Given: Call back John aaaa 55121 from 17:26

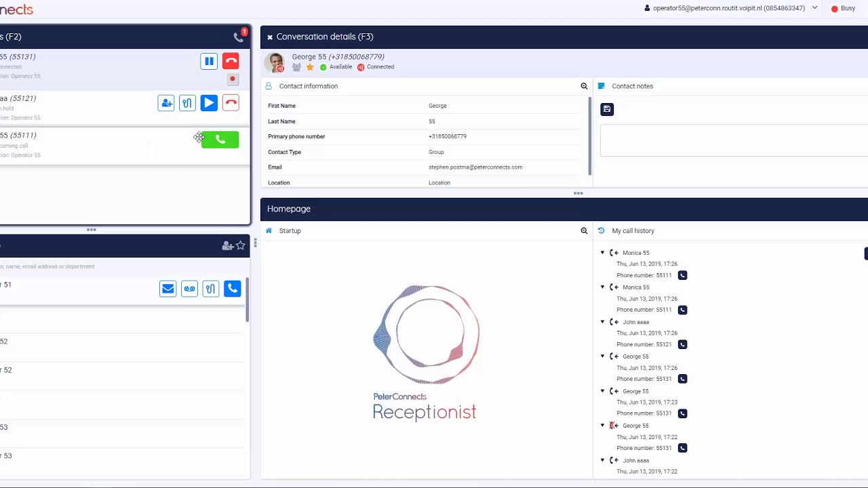Looking at the screenshot, I should [682, 344].
